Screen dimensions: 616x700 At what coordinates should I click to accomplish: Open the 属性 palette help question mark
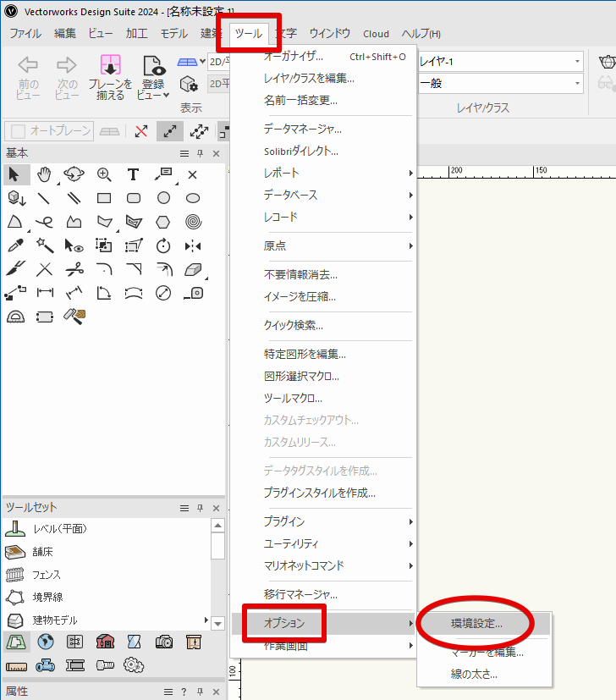click(x=184, y=692)
